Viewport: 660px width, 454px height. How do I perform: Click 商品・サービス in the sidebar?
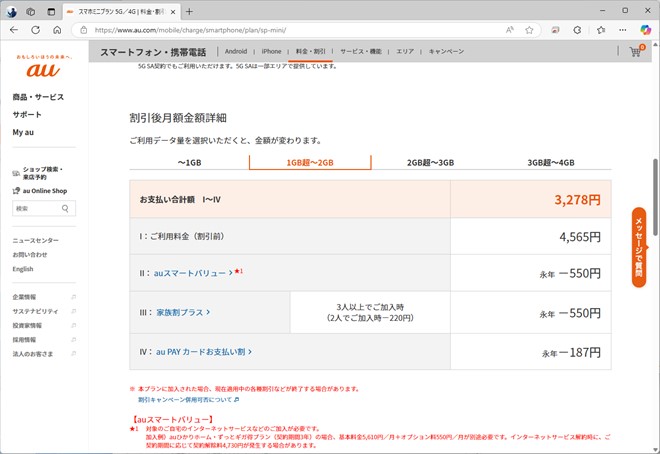[38, 97]
